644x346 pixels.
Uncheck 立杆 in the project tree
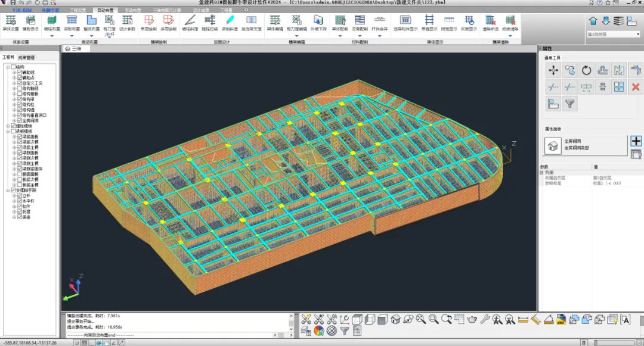pos(20,195)
